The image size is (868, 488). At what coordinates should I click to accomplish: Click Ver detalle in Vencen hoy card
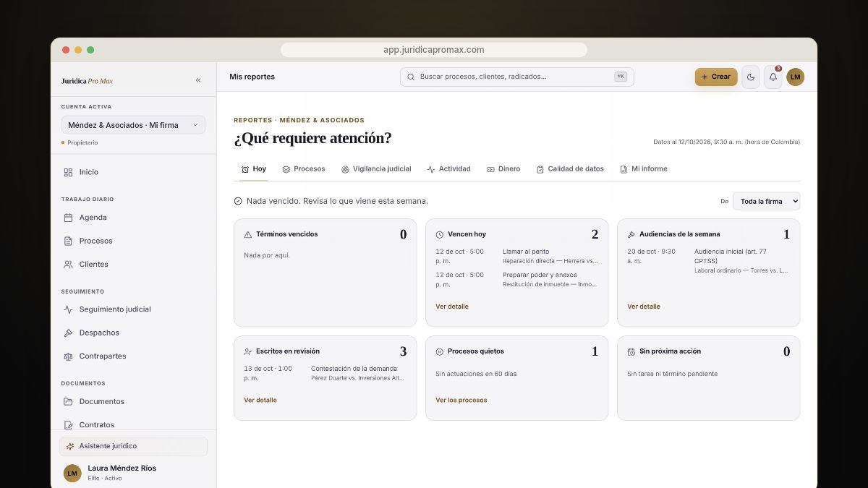(452, 307)
